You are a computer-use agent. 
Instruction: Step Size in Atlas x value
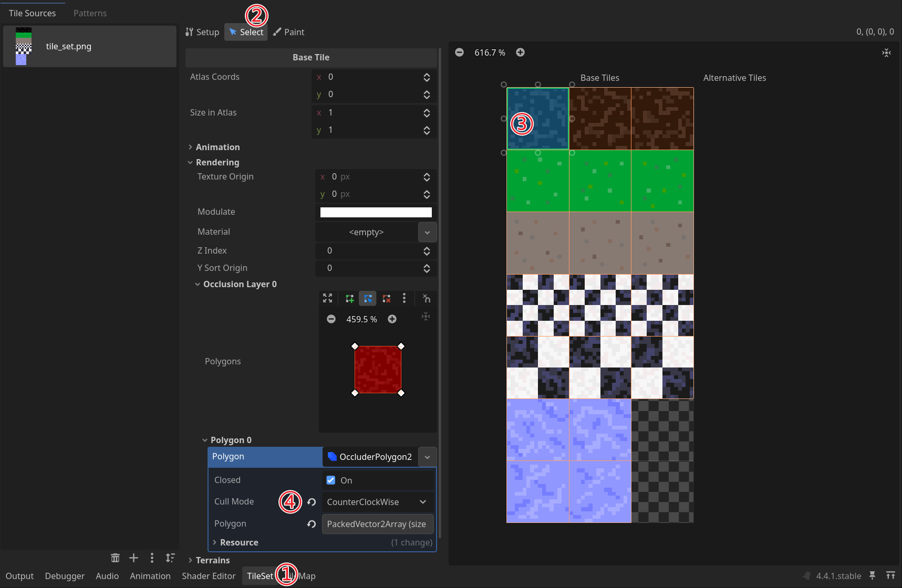(427, 113)
